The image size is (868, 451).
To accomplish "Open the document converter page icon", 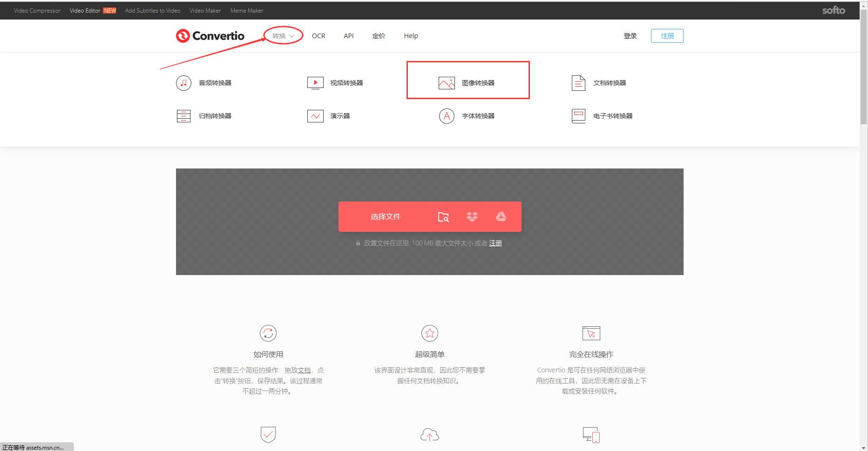I will pos(578,83).
